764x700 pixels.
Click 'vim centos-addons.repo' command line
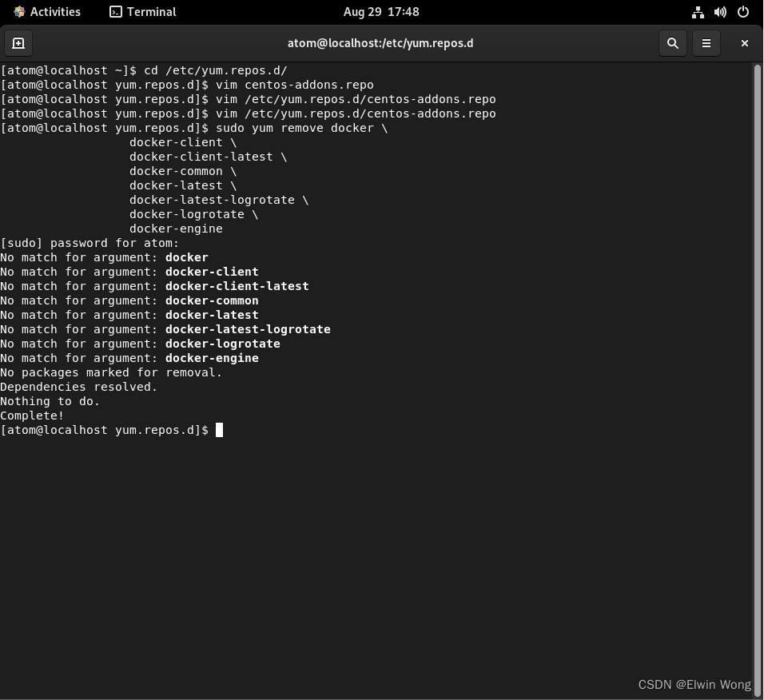(x=187, y=85)
